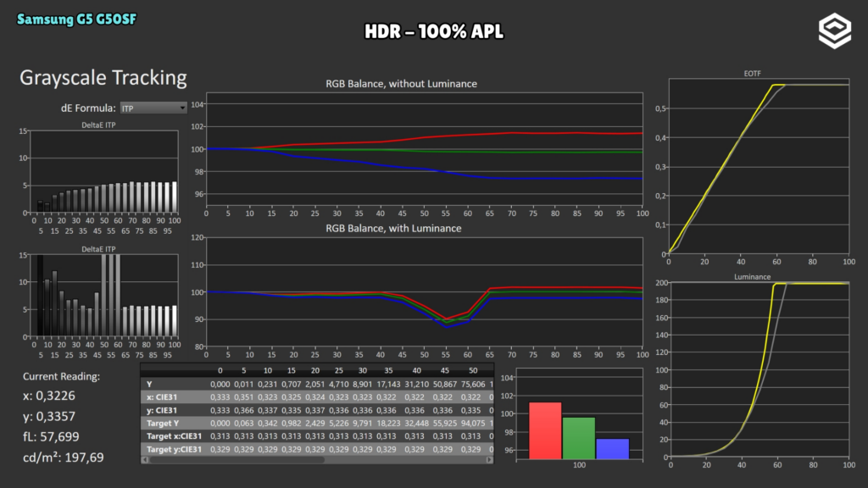
Task: Click the Target Y value 55,925
Action: tap(444, 424)
